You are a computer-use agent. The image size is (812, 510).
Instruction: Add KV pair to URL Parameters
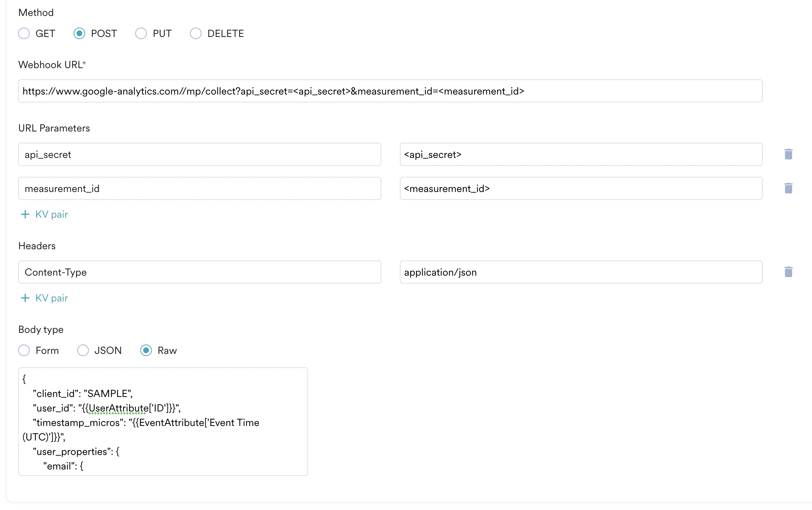(x=51, y=214)
